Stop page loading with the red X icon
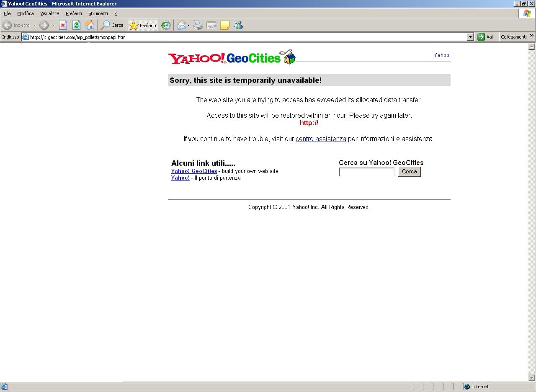This screenshot has width=536, height=392. point(63,25)
